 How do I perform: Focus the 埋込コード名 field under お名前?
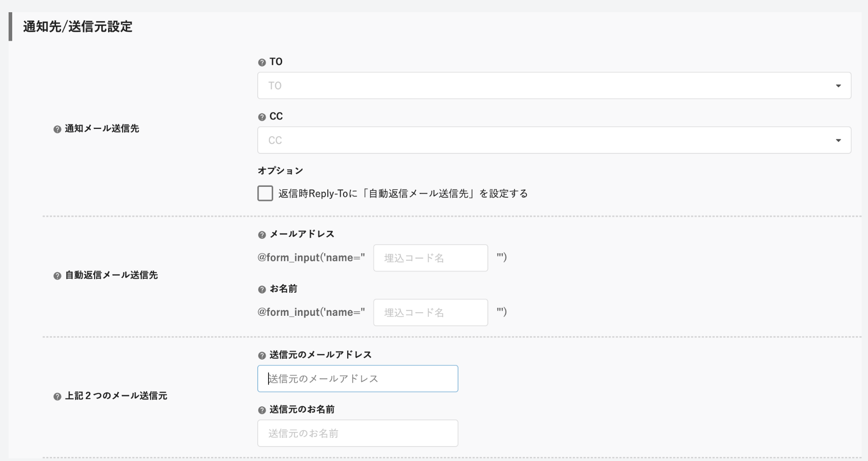(x=430, y=313)
